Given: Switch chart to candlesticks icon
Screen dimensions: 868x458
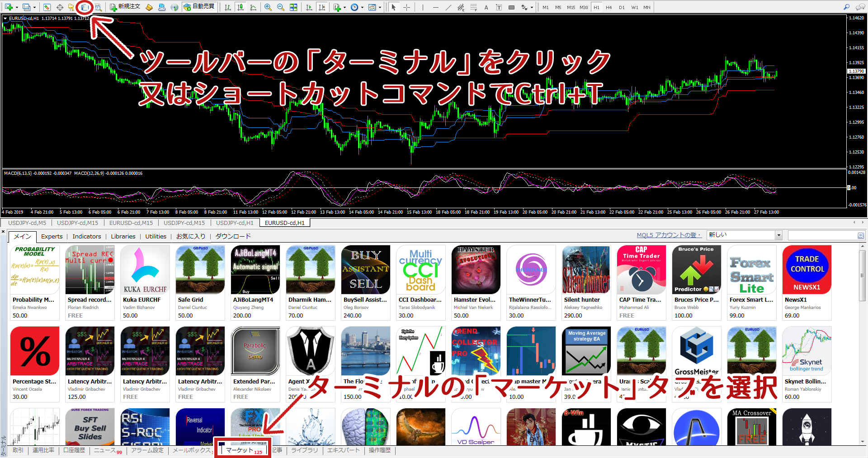Looking at the screenshot, I should click(x=241, y=7).
